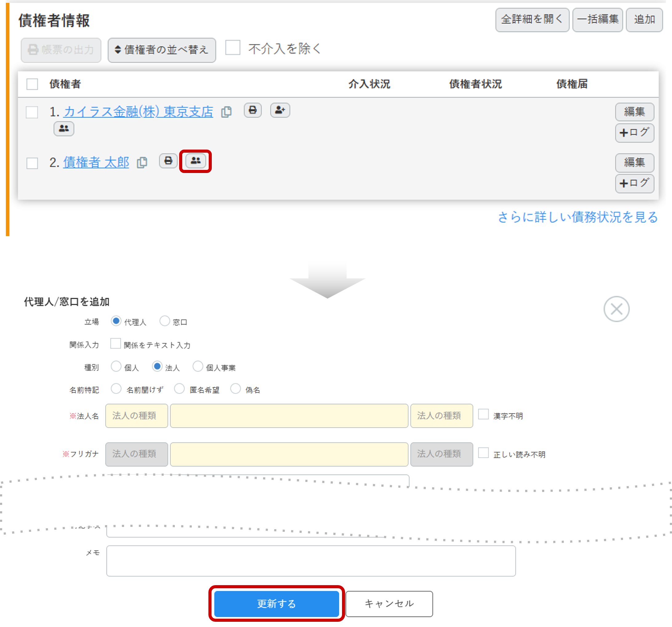The width and height of the screenshot is (672, 627).
Task: Click the 法人名 name input field
Action: tap(289, 416)
